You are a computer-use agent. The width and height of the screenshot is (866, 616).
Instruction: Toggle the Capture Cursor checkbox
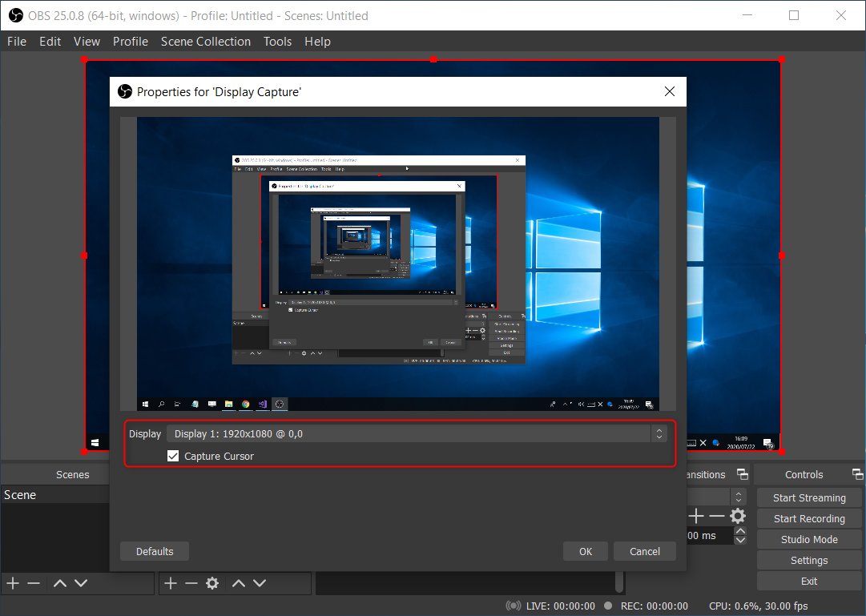[x=173, y=456]
